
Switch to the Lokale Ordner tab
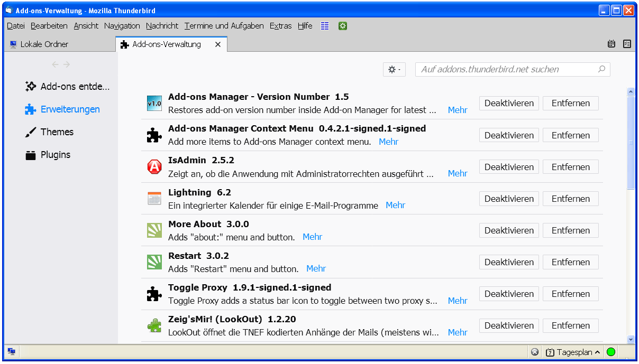[x=59, y=44]
